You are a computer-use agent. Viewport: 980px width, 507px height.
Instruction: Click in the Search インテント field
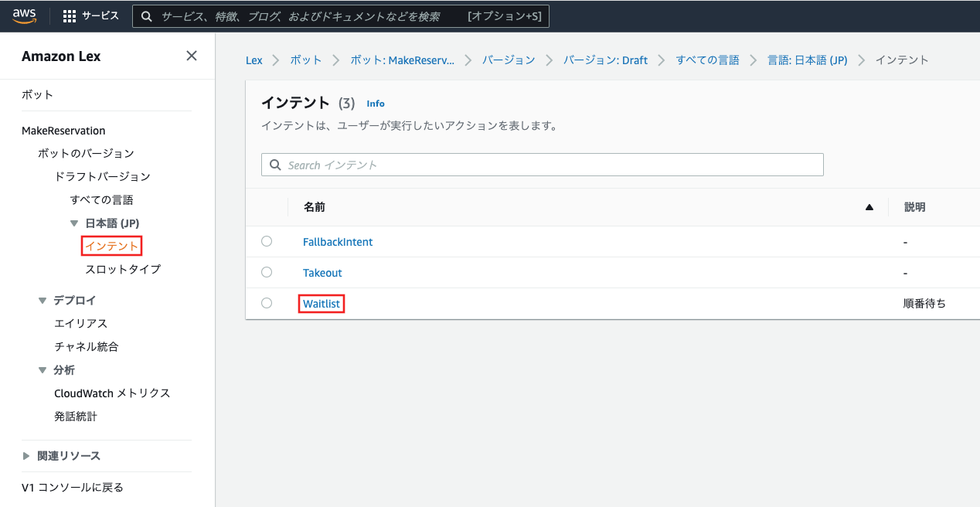(x=543, y=165)
